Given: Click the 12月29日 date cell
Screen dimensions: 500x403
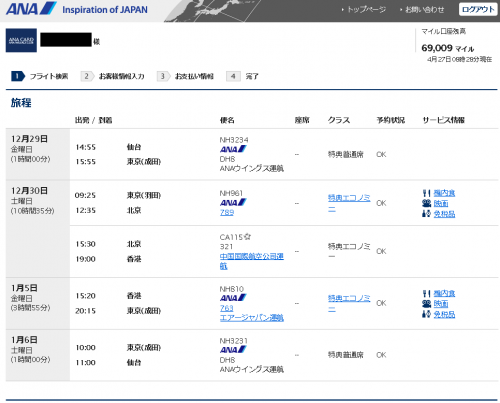Looking at the screenshot, I should click(x=38, y=154).
